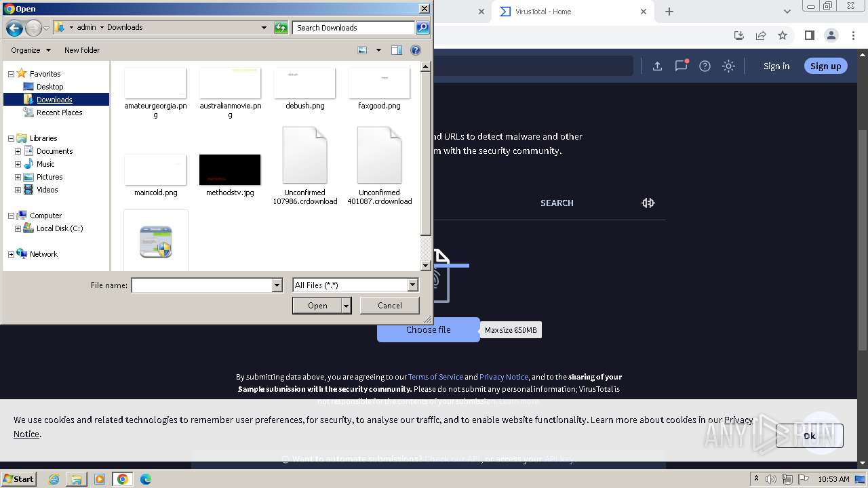
Task: Select Videos library in tree
Action: point(47,190)
